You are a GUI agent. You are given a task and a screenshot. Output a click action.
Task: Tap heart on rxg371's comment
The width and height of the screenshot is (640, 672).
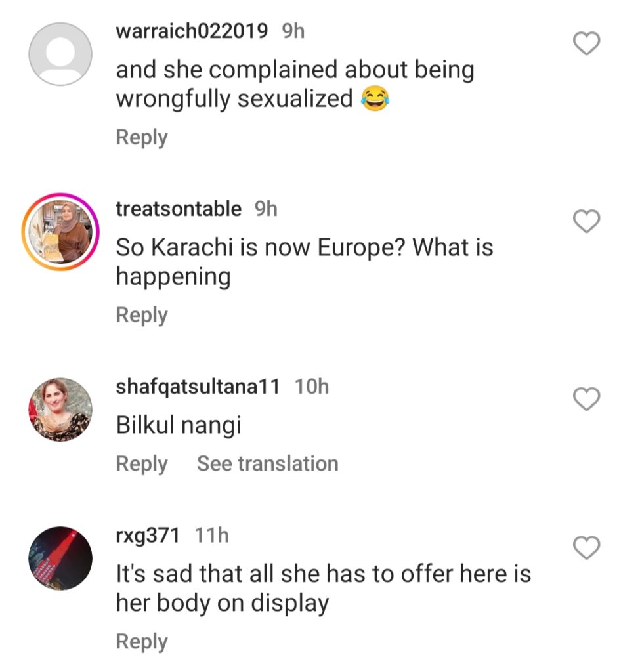(586, 547)
